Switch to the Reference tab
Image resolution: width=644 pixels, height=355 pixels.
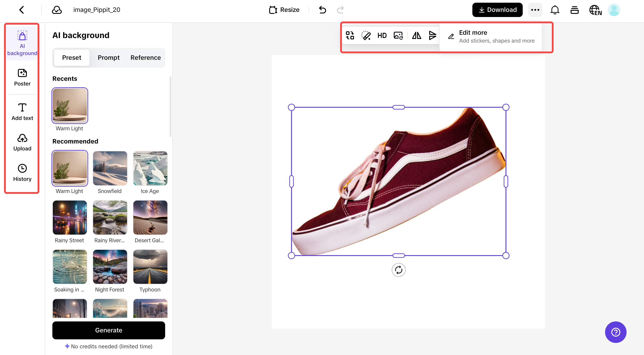145,58
